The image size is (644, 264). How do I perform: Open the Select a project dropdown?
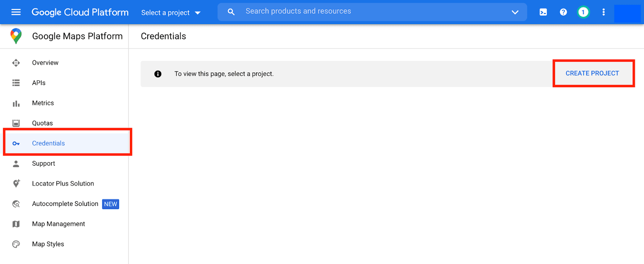tap(171, 12)
